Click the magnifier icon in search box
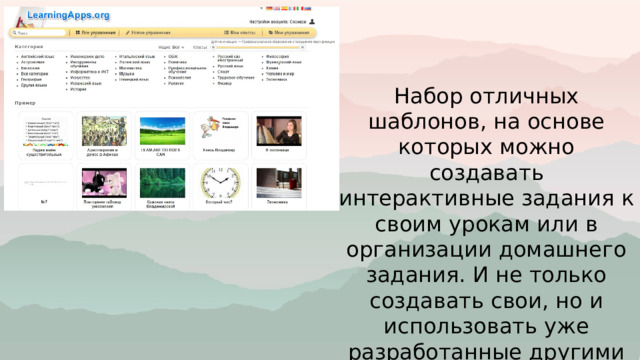 15,33
